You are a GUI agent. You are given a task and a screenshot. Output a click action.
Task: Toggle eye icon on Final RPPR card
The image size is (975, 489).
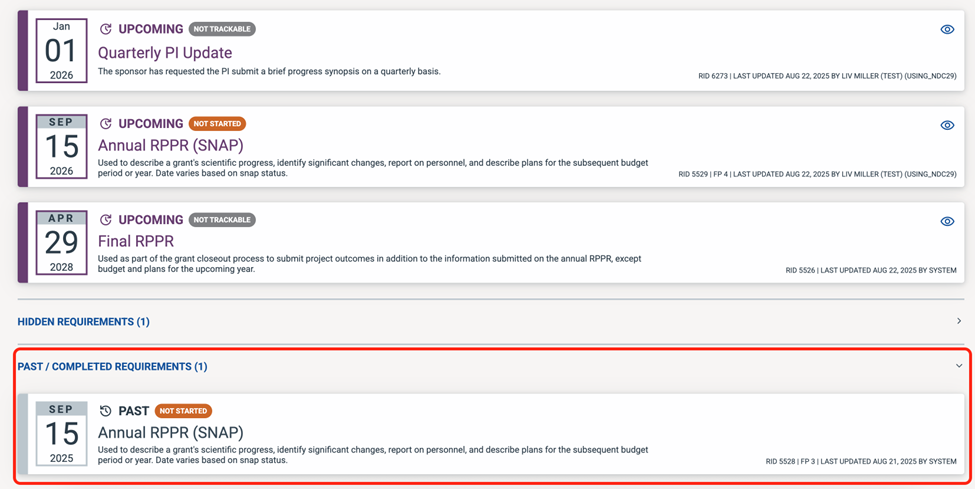coord(947,221)
